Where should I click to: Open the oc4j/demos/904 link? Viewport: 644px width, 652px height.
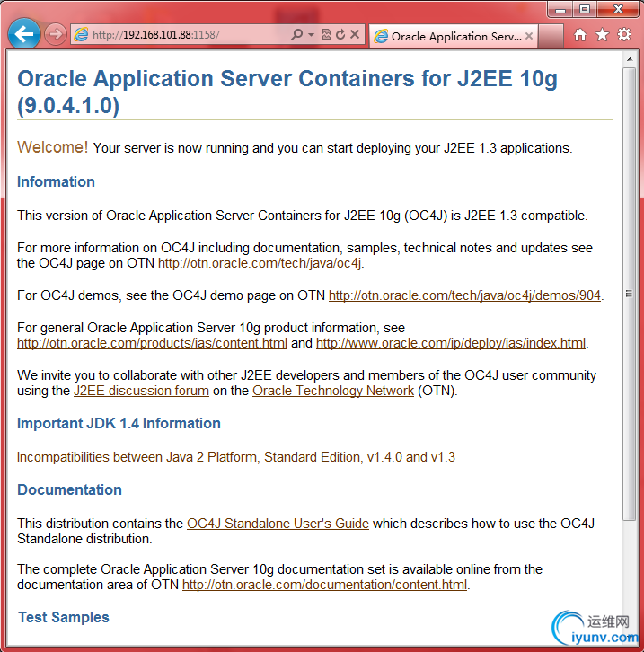pyautogui.click(x=464, y=295)
